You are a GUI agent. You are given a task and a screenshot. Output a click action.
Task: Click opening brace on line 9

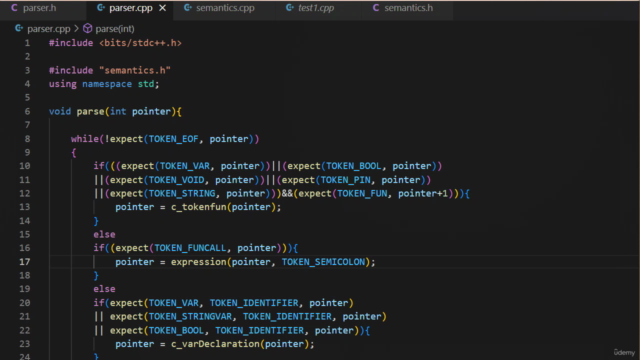point(74,153)
